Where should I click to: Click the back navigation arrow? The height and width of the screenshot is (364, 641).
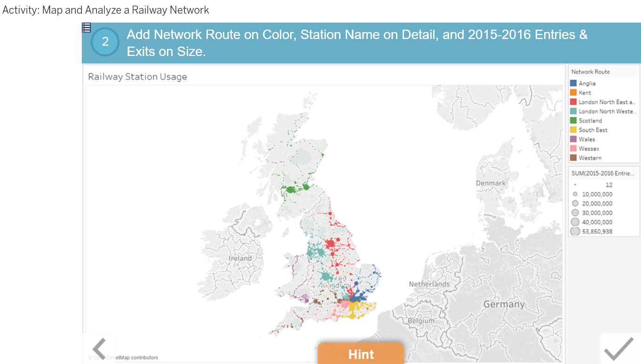tap(99, 348)
